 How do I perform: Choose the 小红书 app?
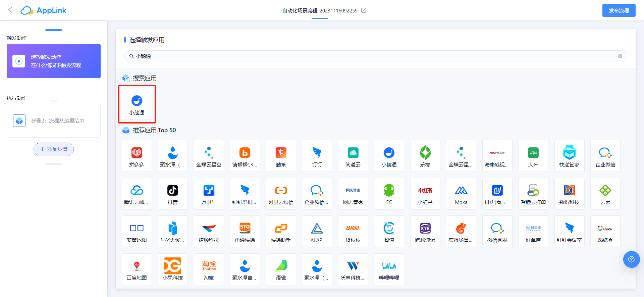(x=425, y=194)
